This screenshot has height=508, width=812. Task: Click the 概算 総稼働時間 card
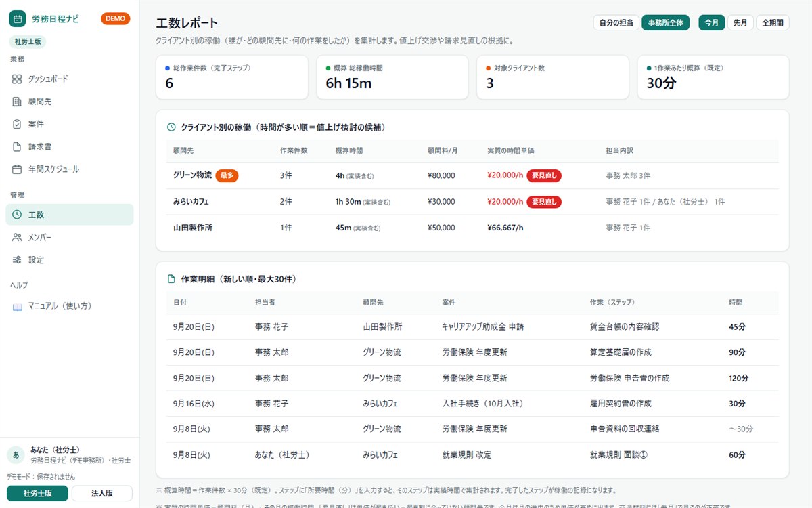pyautogui.click(x=392, y=77)
